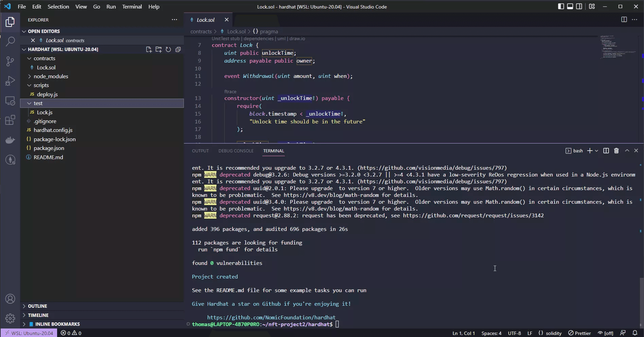Viewport: 644px width, 337px height.
Task: Open the Search view in activity bar
Action: coord(10,41)
